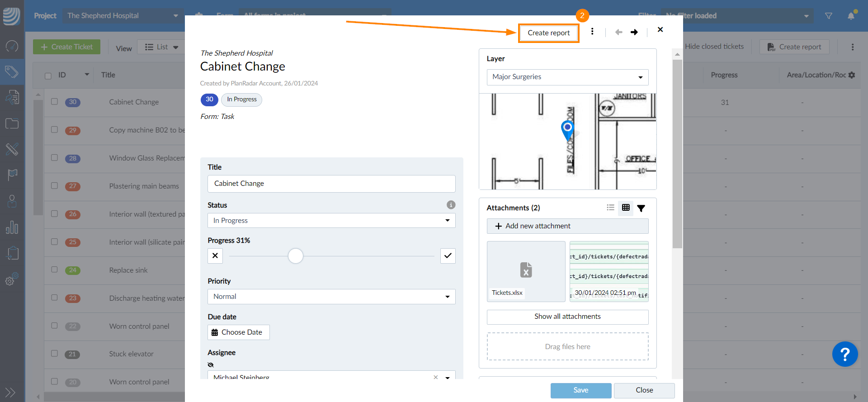Open the Tickets.xlsx attachment thumbnail
The width and height of the screenshot is (868, 402).
(526, 270)
